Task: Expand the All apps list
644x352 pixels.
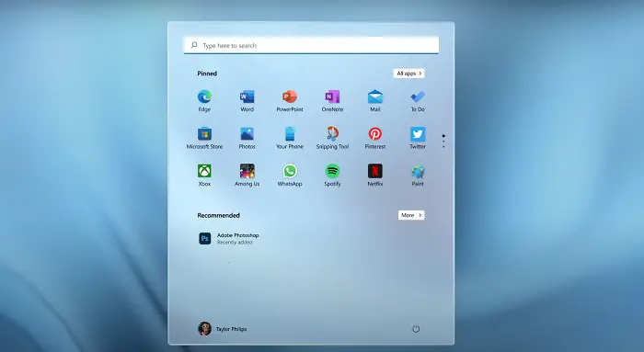Action: pyautogui.click(x=408, y=74)
